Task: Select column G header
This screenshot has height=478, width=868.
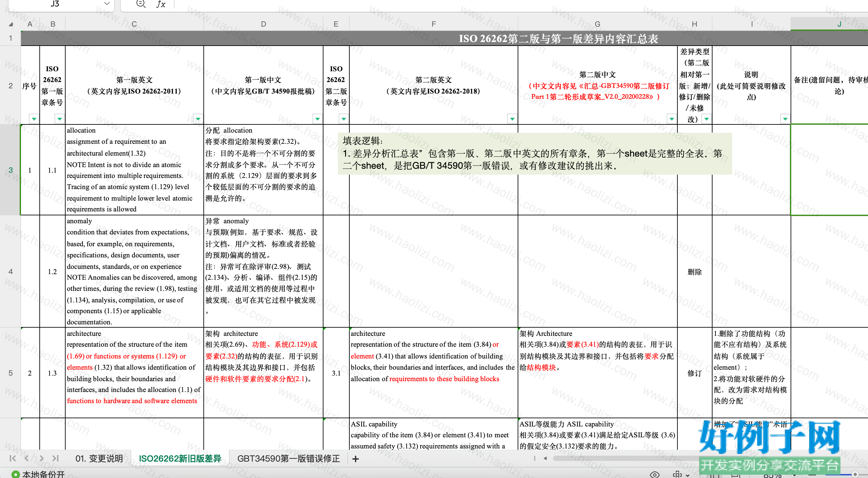Action: point(597,24)
